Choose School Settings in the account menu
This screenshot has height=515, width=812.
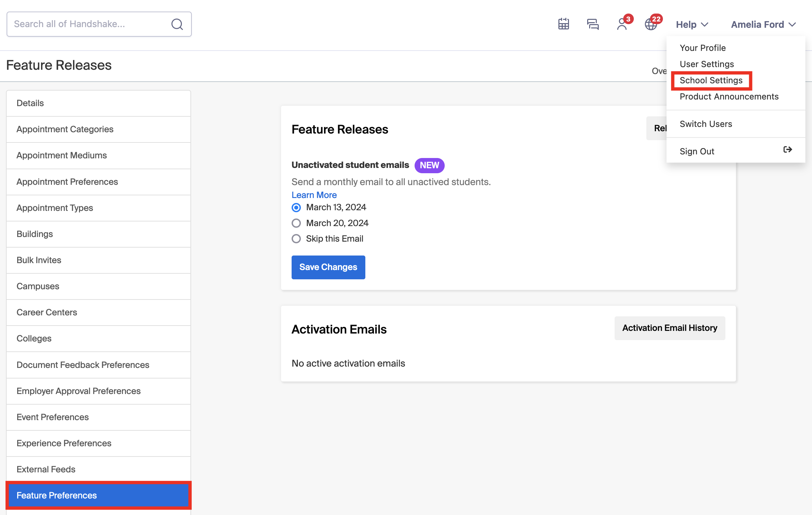pos(711,80)
